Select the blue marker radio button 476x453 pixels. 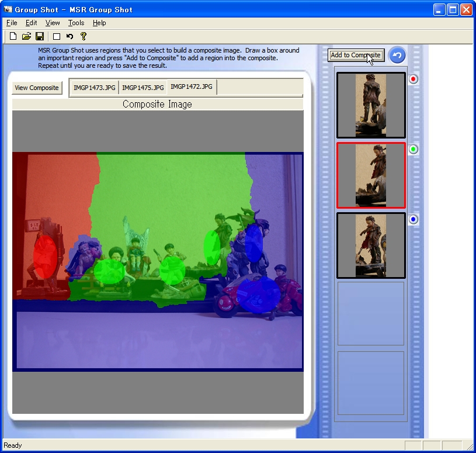coord(413,219)
